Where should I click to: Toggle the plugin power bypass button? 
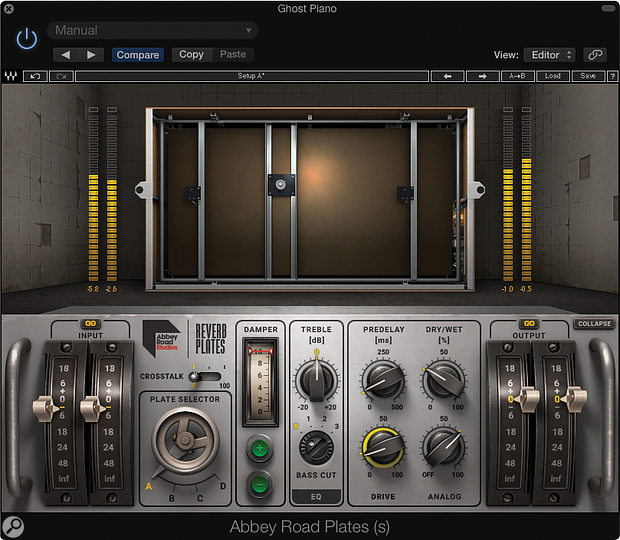coord(27,39)
